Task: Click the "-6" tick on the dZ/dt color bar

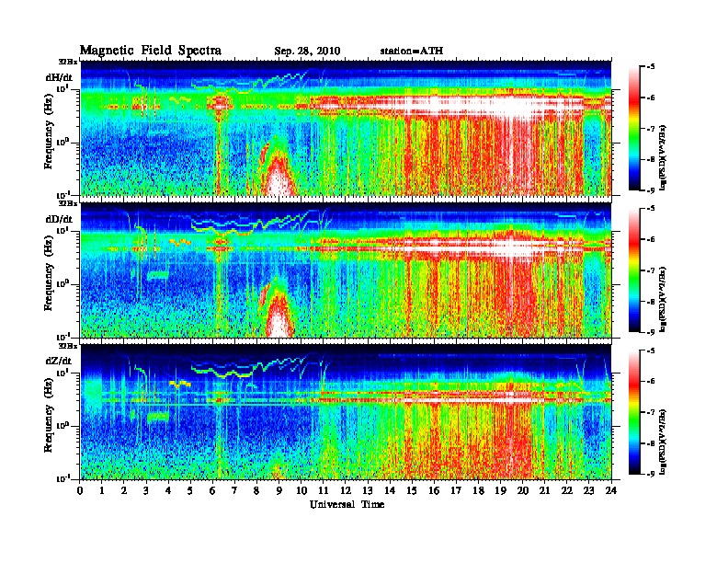Action: point(651,381)
